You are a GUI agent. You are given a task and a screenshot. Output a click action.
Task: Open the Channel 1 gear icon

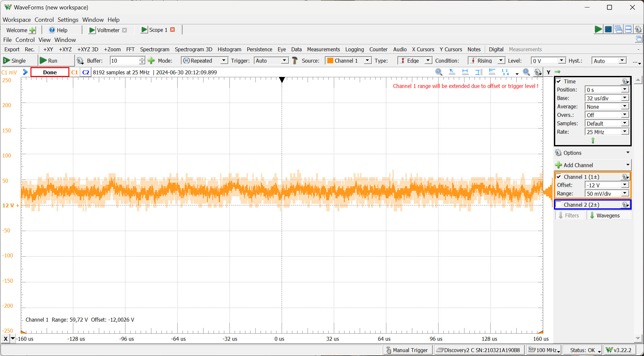coord(625,177)
